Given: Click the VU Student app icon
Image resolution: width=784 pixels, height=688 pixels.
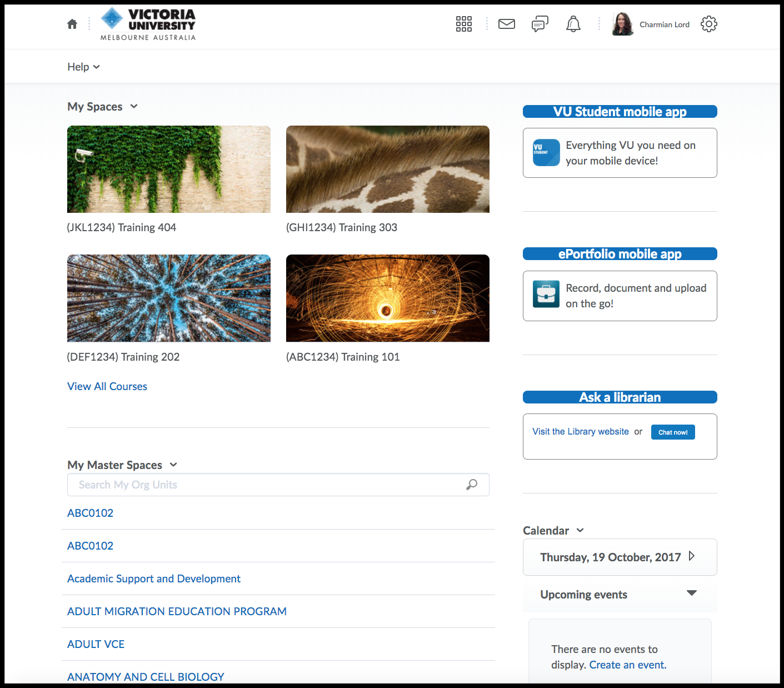Looking at the screenshot, I should [546, 152].
